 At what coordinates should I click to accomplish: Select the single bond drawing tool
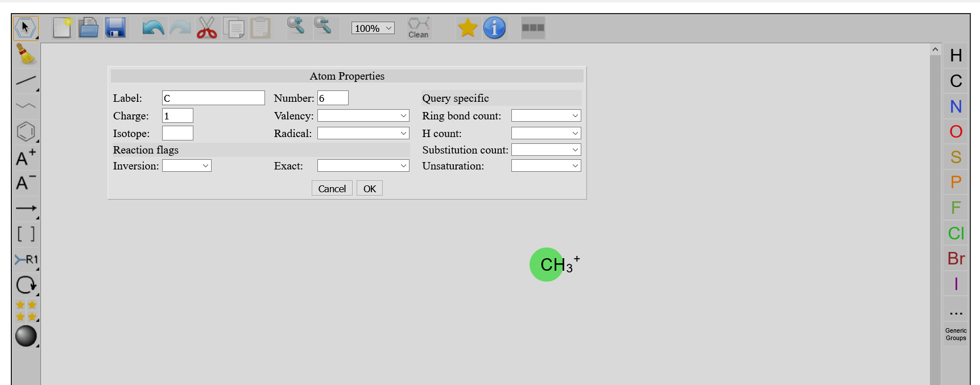point(26,81)
